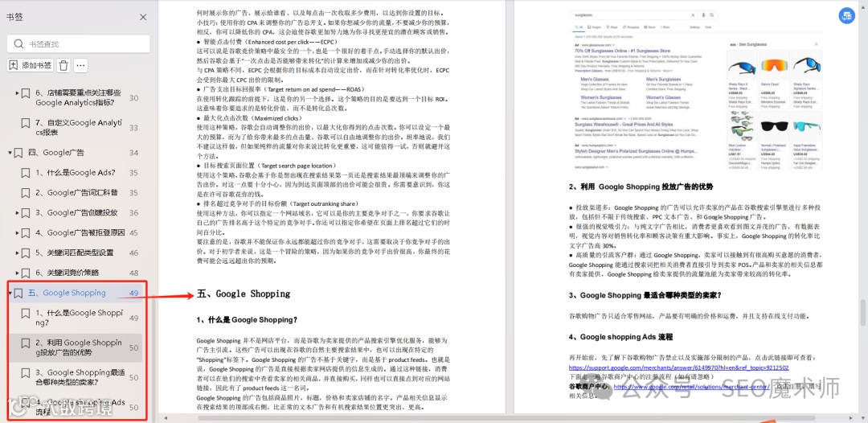Click heading 1、什么是 Google Shopping? in document
This screenshot has height=423, width=868.
click(247, 319)
